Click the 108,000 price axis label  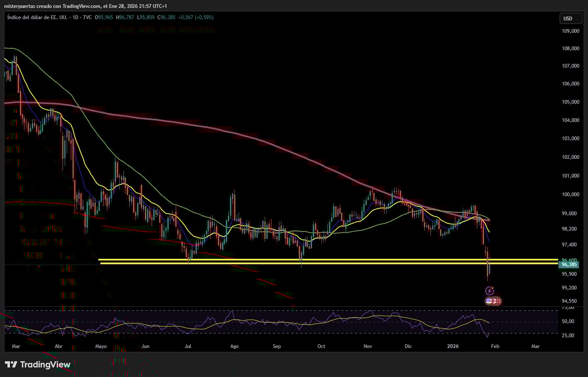570,49
